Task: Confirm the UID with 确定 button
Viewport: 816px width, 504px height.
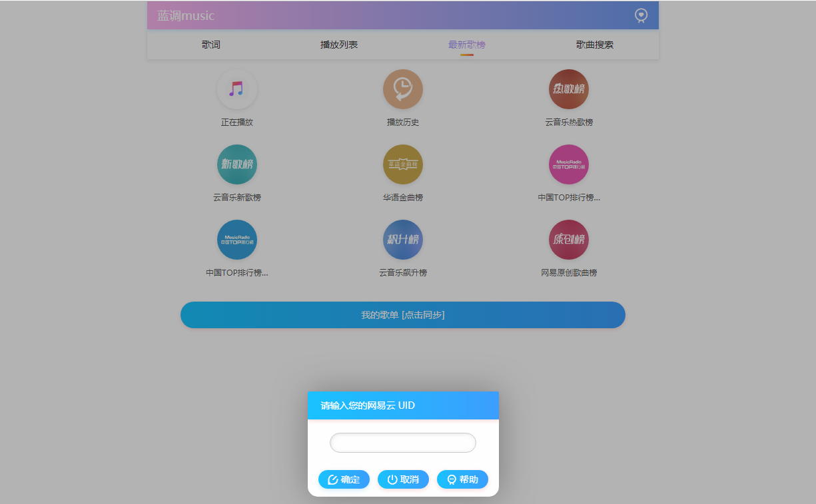Action: coord(344,479)
